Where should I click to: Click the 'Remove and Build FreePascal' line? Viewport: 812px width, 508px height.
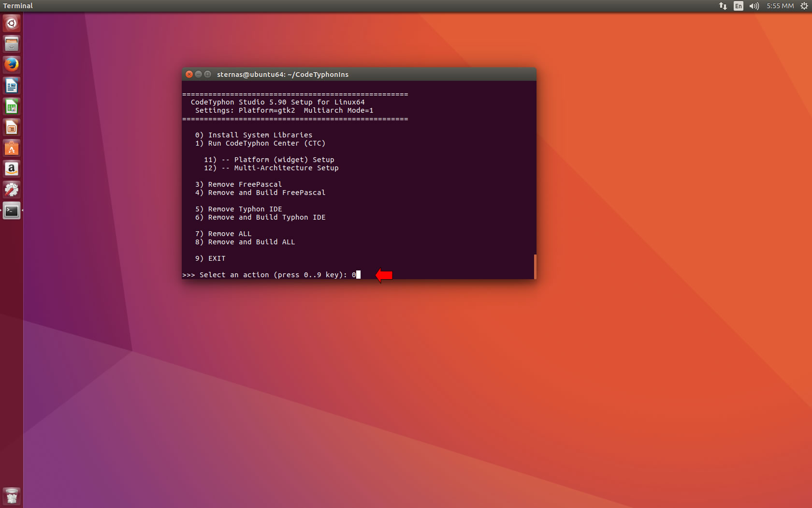[x=260, y=193]
